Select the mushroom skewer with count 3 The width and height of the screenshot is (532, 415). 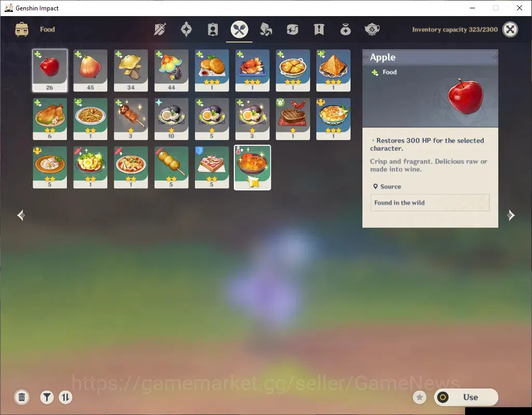[x=131, y=119]
